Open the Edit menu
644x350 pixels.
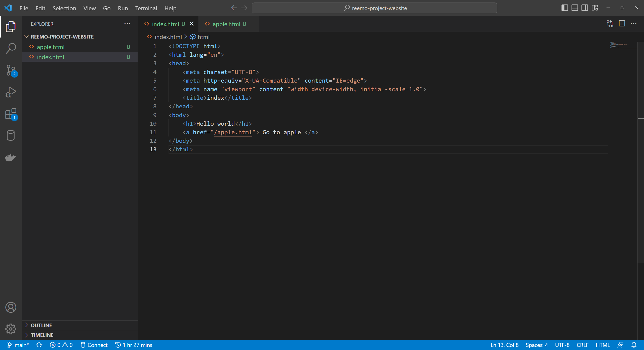pyautogui.click(x=40, y=8)
